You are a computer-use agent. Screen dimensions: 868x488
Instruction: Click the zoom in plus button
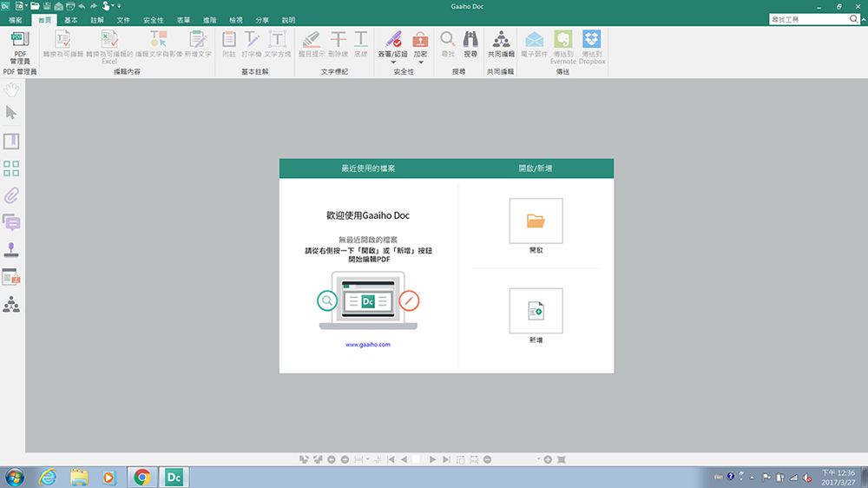click(x=548, y=458)
